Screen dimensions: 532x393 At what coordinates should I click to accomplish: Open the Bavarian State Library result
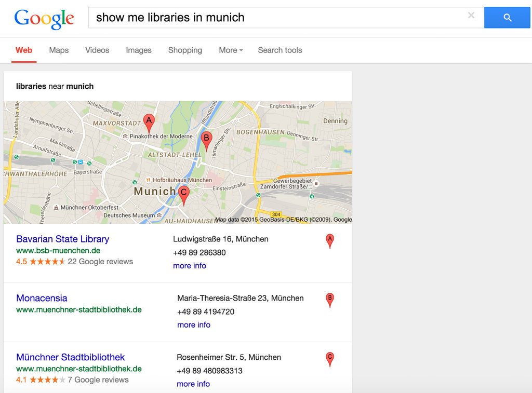(x=63, y=239)
